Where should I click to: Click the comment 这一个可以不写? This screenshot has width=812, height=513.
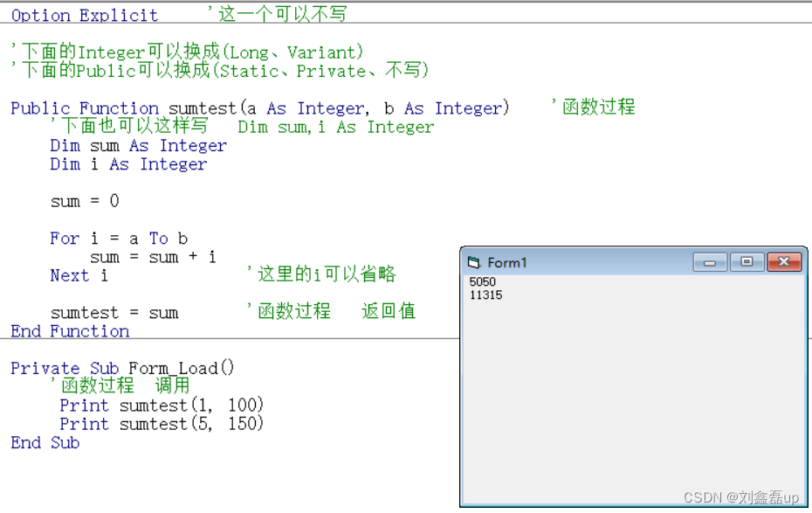point(277,14)
